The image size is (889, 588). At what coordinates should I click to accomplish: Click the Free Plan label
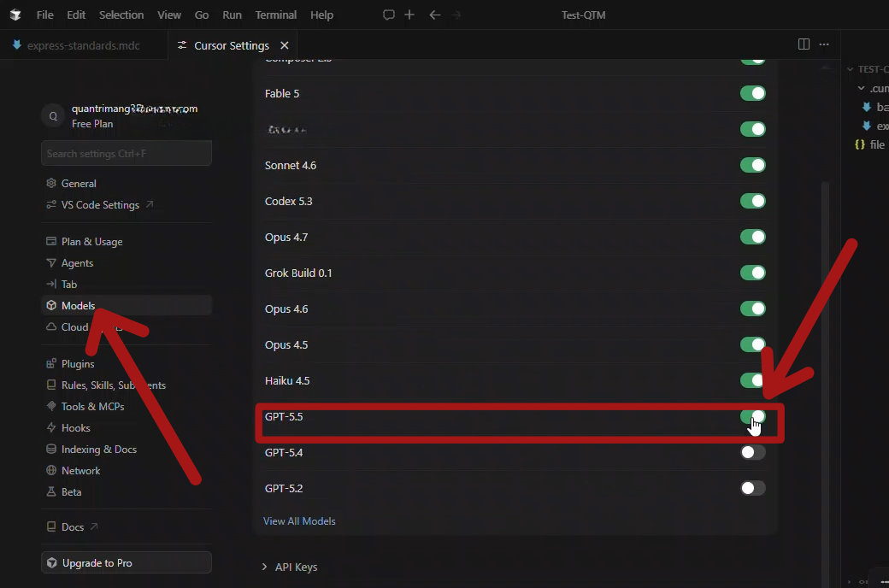[x=91, y=124]
